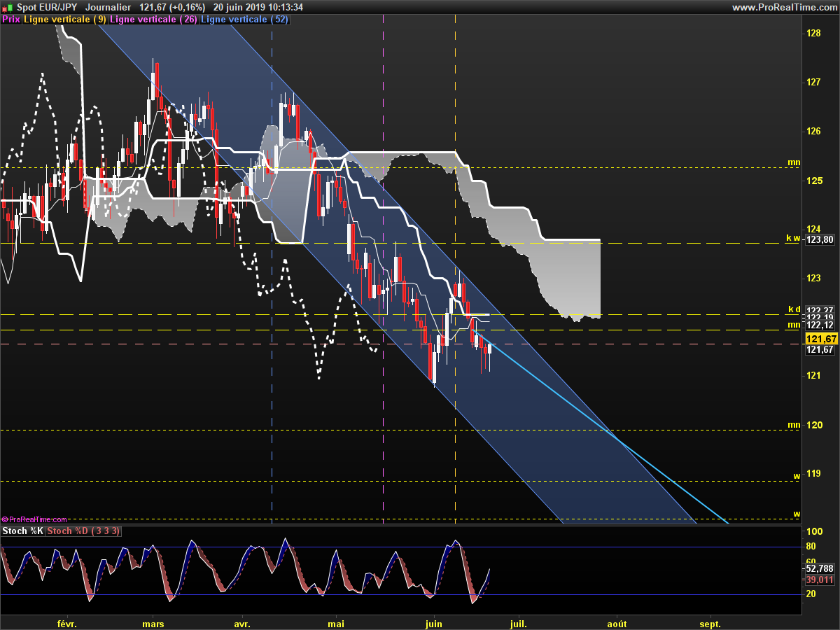Image resolution: width=840 pixels, height=630 pixels.
Task: Click the candlestick icon beside Spot EUR/JPY
Action: click(x=7, y=7)
